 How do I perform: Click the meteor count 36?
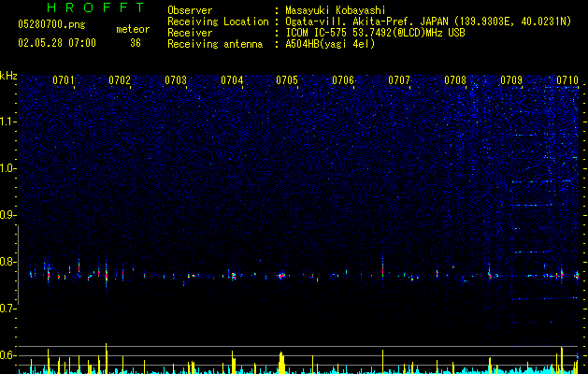coord(136,43)
